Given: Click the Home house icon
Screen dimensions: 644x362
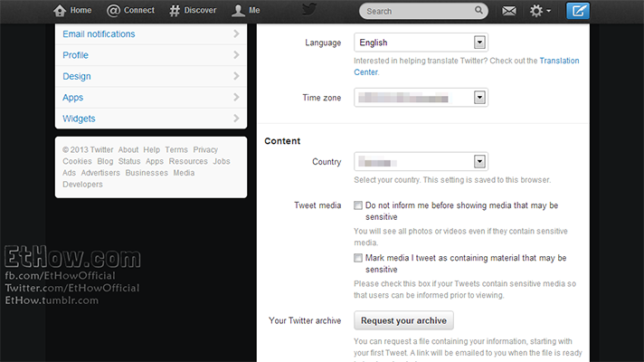Looking at the screenshot, I should click(x=60, y=11).
